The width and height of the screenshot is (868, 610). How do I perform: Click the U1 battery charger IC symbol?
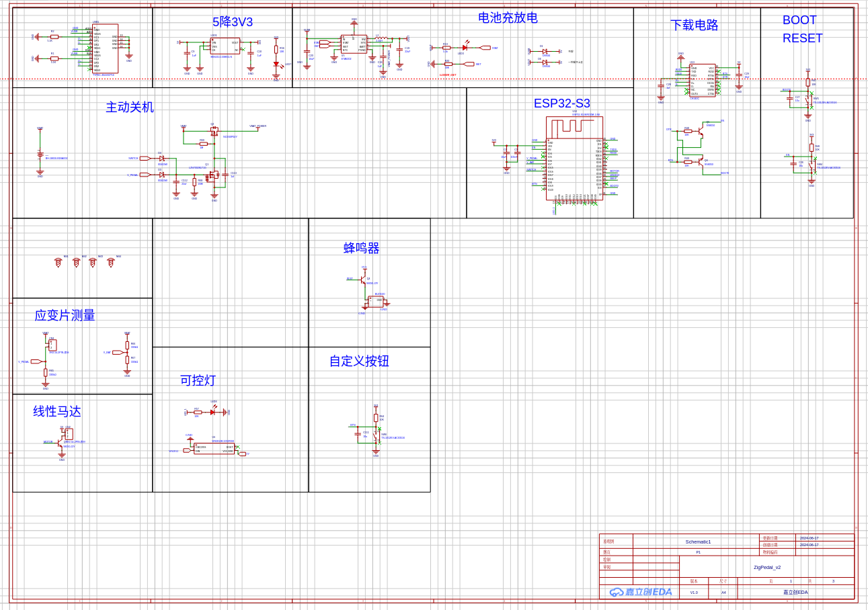coord(354,44)
